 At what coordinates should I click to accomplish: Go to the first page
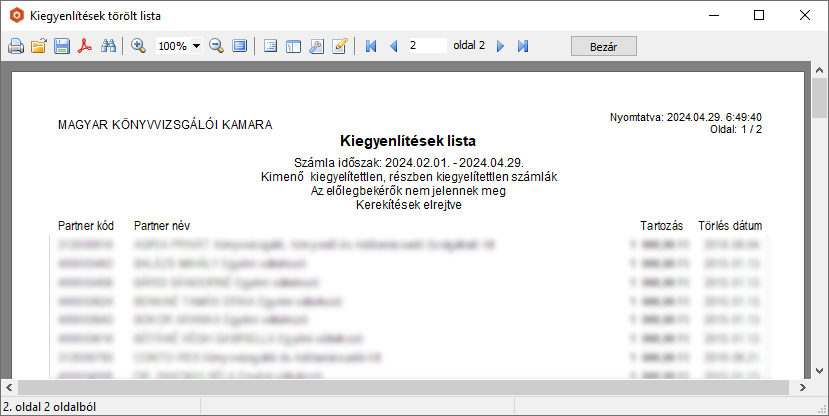[371, 47]
